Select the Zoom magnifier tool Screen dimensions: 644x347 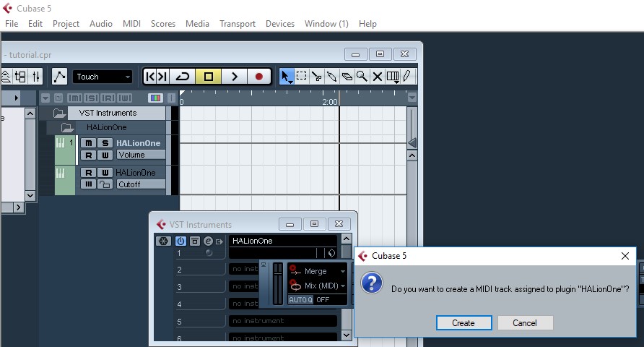coord(362,77)
